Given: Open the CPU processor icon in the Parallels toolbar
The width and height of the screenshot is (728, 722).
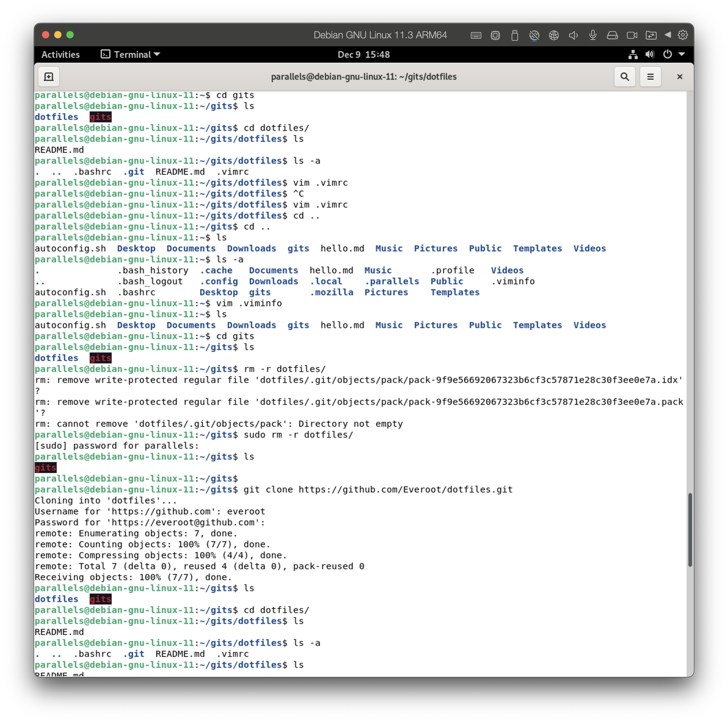Looking at the screenshot, I should (x=495, y=35).
